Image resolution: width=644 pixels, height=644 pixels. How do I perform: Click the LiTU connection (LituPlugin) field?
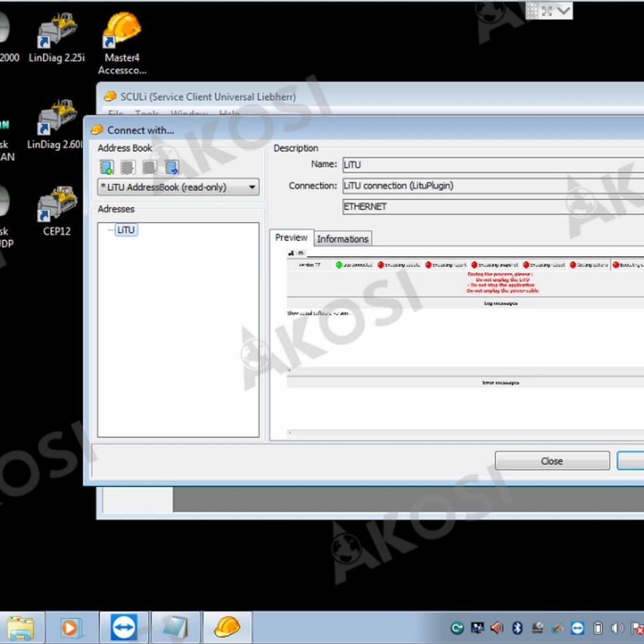[x=493, y=186]
